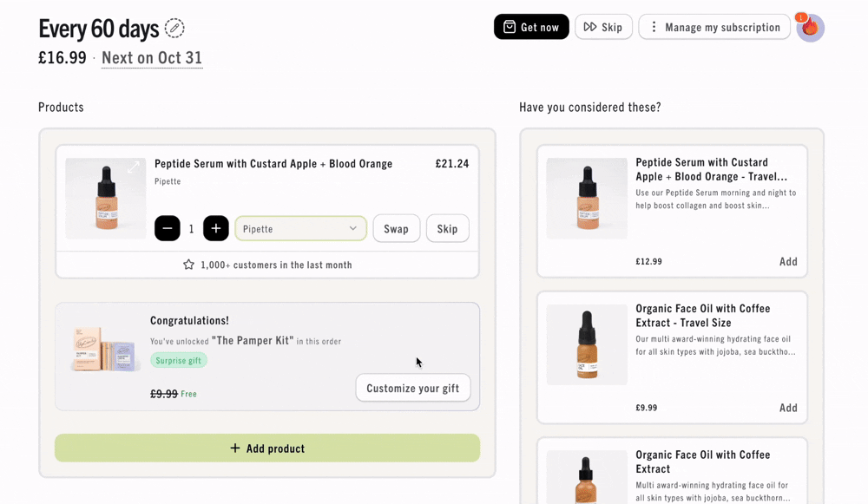Click the flame avatar icon with notification badge

click(810, 27)
